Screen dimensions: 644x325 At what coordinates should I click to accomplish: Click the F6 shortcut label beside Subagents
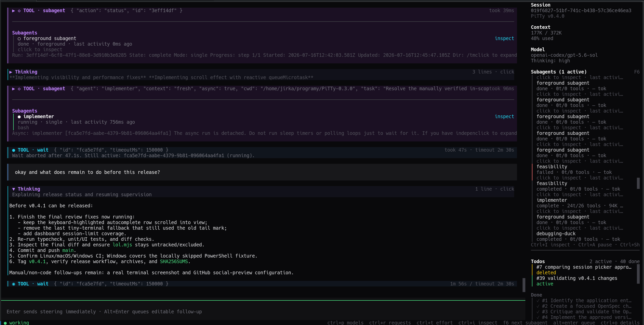coord(637,72)
